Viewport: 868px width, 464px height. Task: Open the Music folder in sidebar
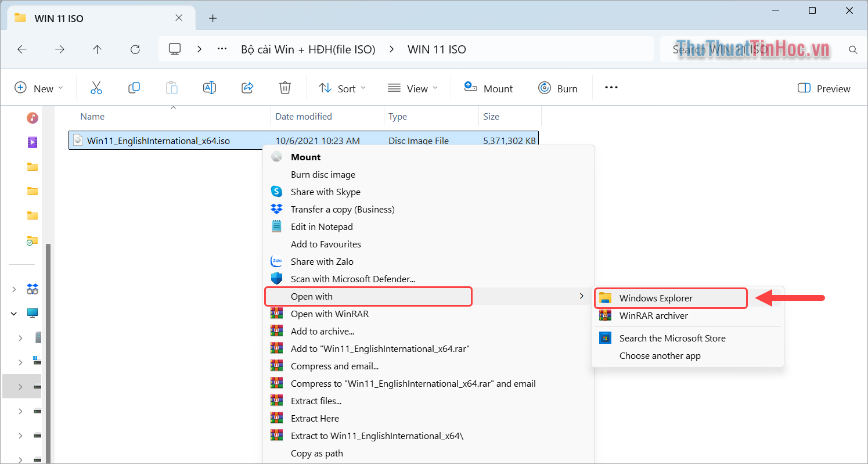pyautogui.click(x=33, y=118)
